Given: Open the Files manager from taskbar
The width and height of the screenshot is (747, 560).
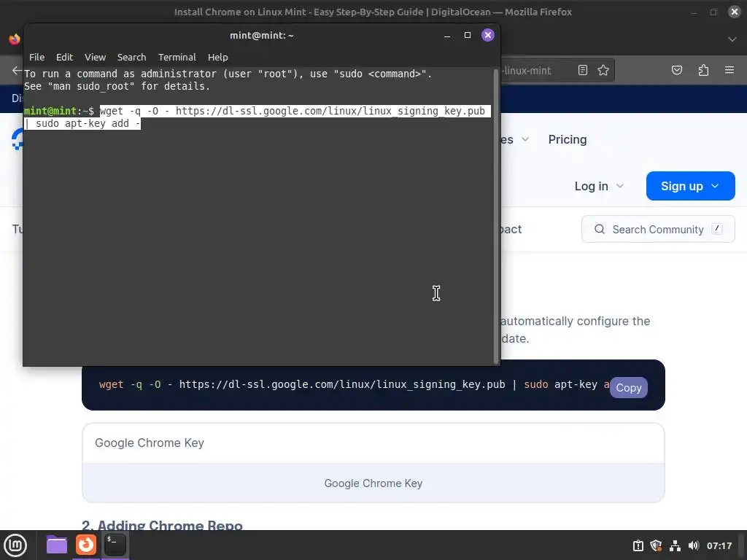Looking at the screenshot, I should click(x=57, y=545).
